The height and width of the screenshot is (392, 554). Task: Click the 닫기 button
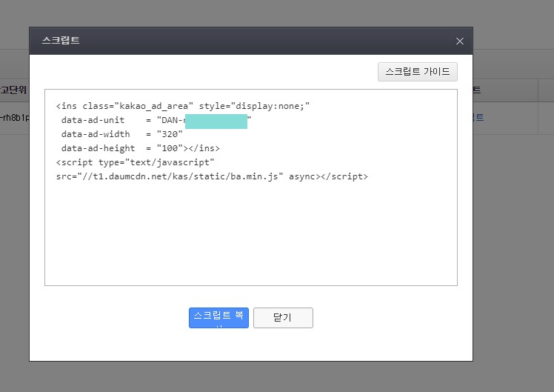[283, 318]
